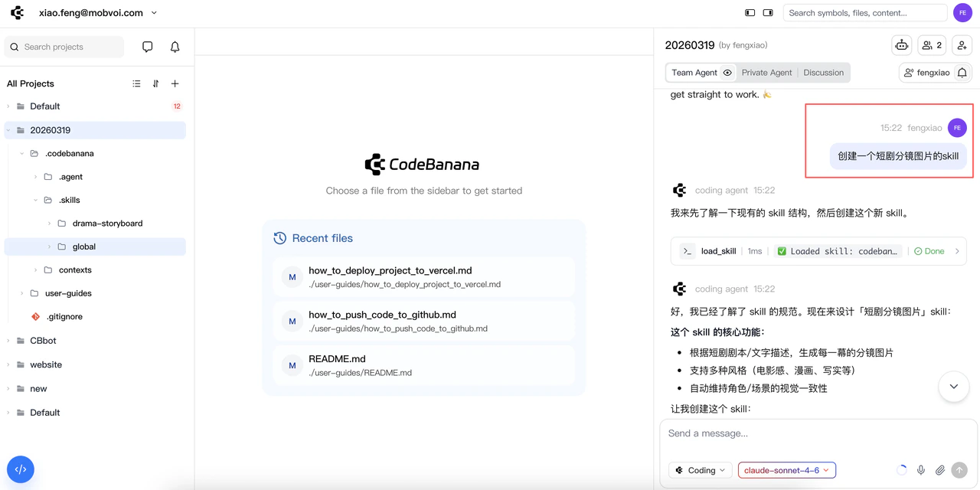Screen dimensions: 980x490
Task: Expand the contexts folder
Action: coord(36,270)
